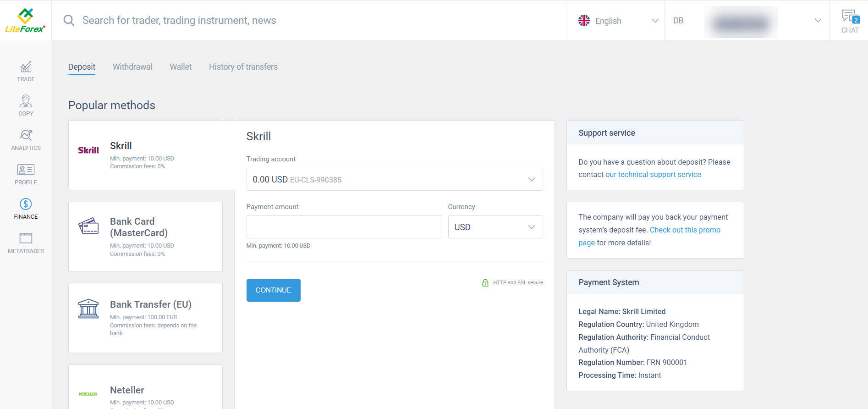Open the Trading account dropdown
This screenshot has height=409, width=868.
395,179
